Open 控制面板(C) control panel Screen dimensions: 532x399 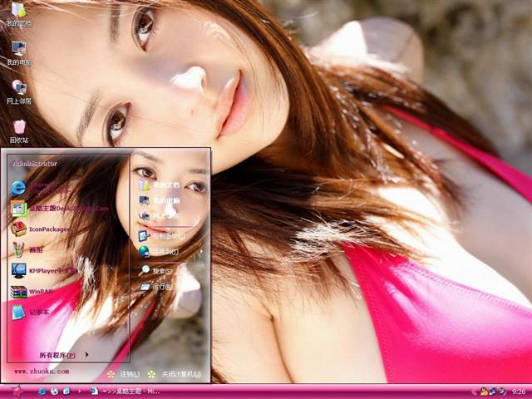pyautogui.click(x=162, y=235)
